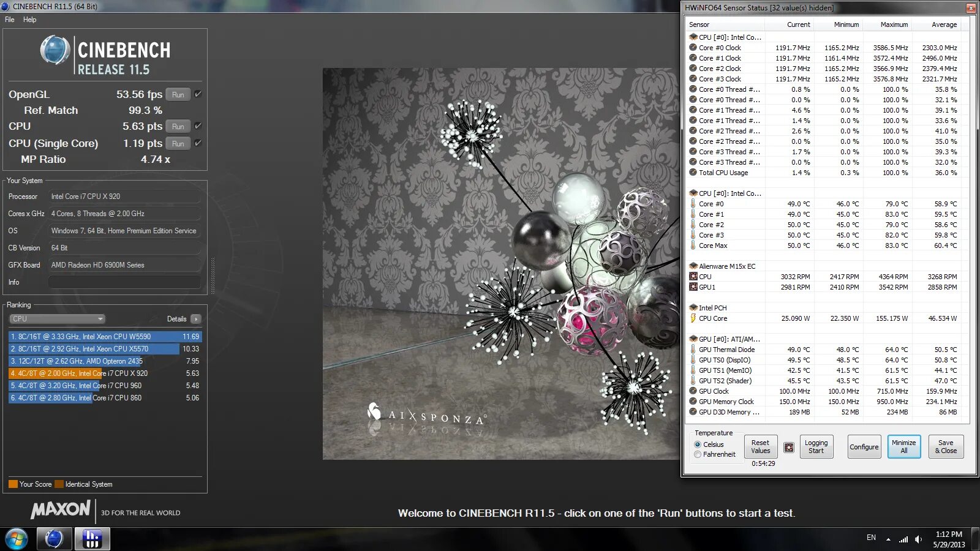Click the network signal tray icon
980x551 pixels.
[x=903, y=539]
